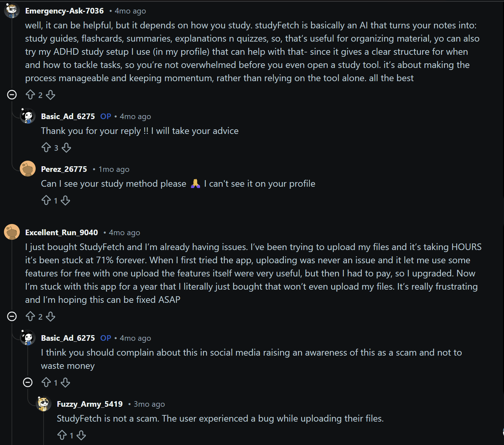
Task: Open Perez_26775's user profile link
Action: (x=64, y=169)
